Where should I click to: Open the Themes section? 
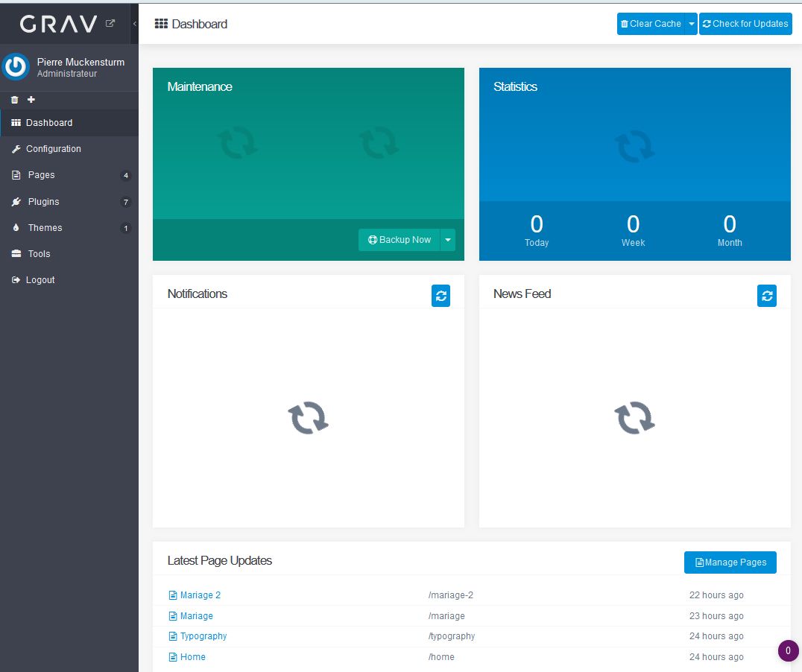pyautogui.click(x=69, y=227)
